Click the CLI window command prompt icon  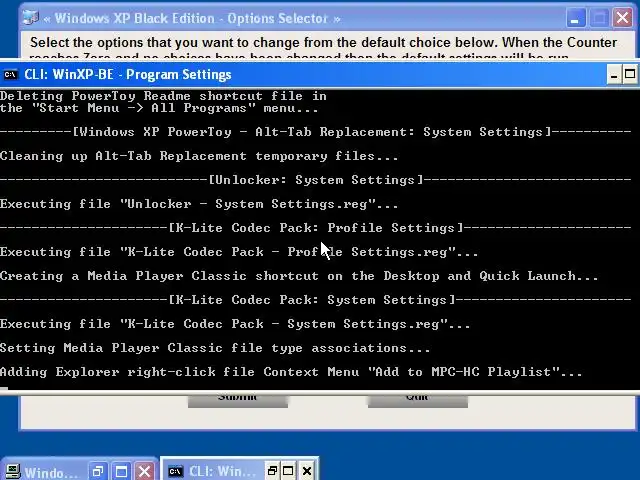[11, 75]
